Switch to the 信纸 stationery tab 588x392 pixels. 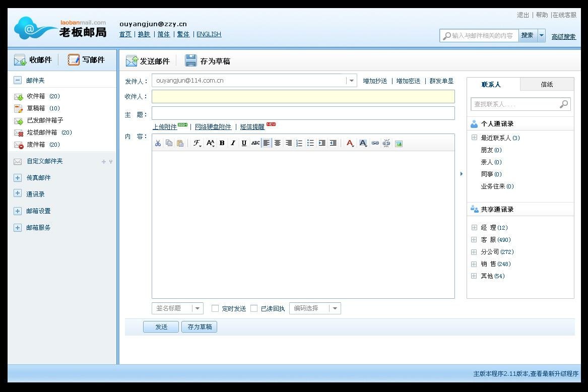[x=547, y=84]
